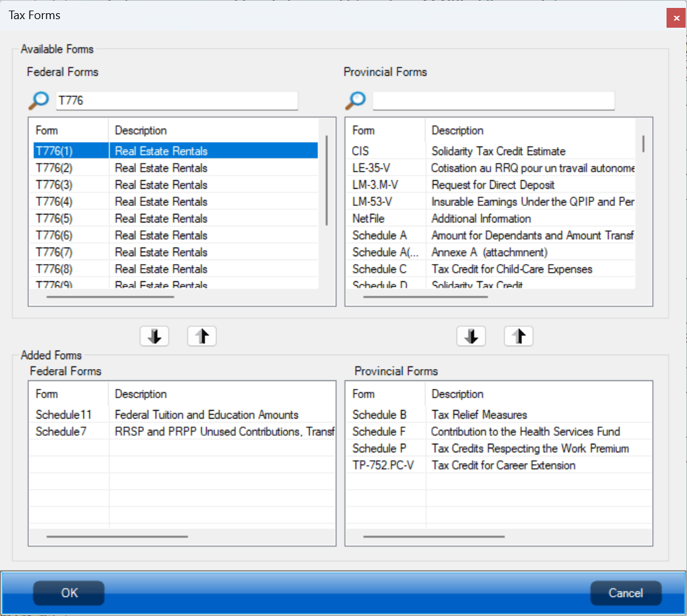
Task: Click the federal up-arrow to remove a form
Action: 201,335
